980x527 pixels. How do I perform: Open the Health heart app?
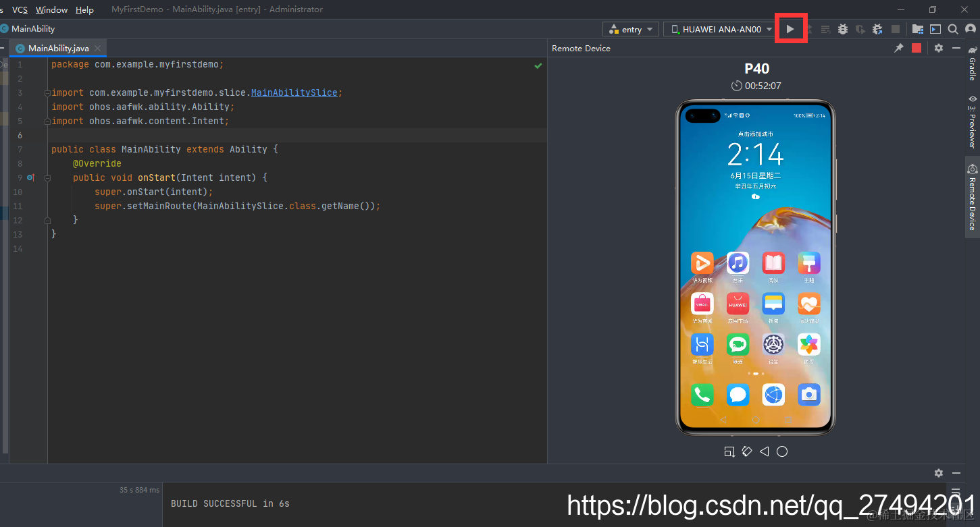pos(809,304)
